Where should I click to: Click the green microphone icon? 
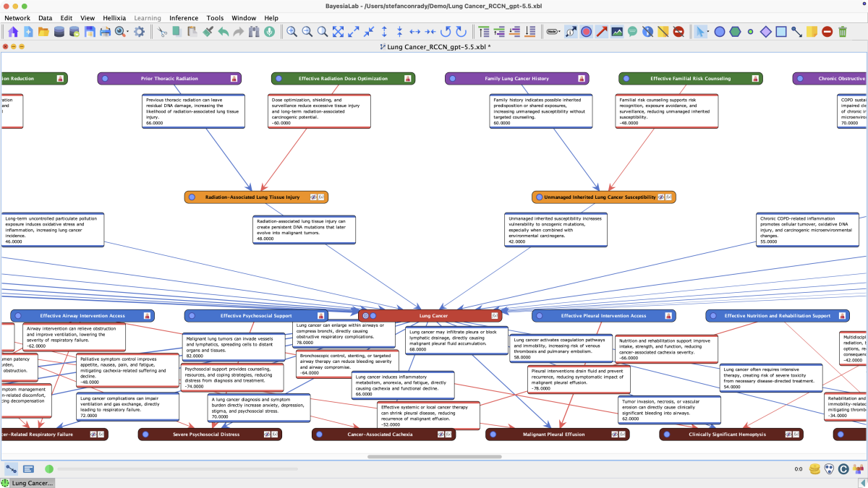(x=269, y=32)
